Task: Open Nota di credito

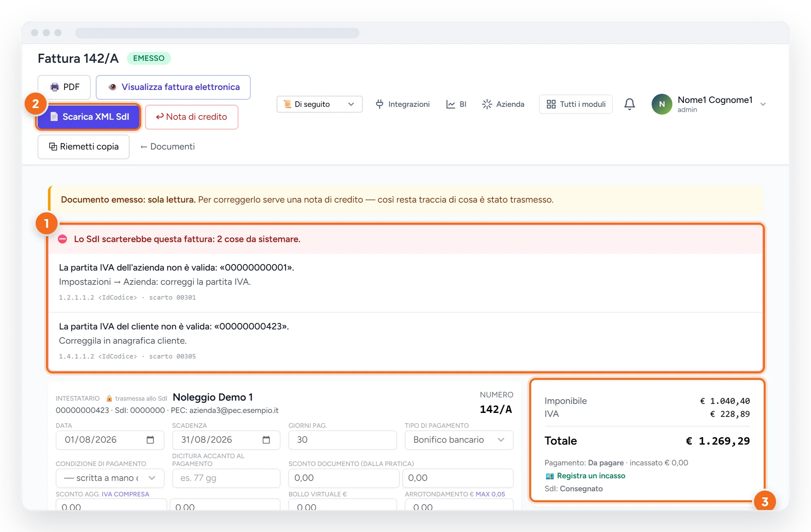Action: (191, 117)
